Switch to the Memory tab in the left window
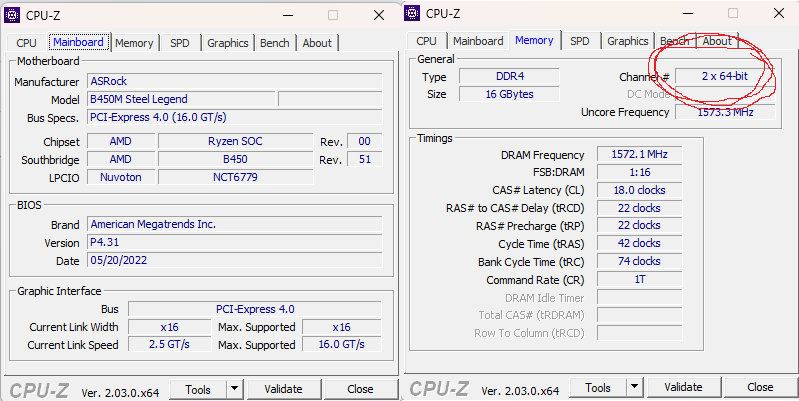The height and width of the screenshot is (401, 799). pyautogui.click(x=134, y=43)
